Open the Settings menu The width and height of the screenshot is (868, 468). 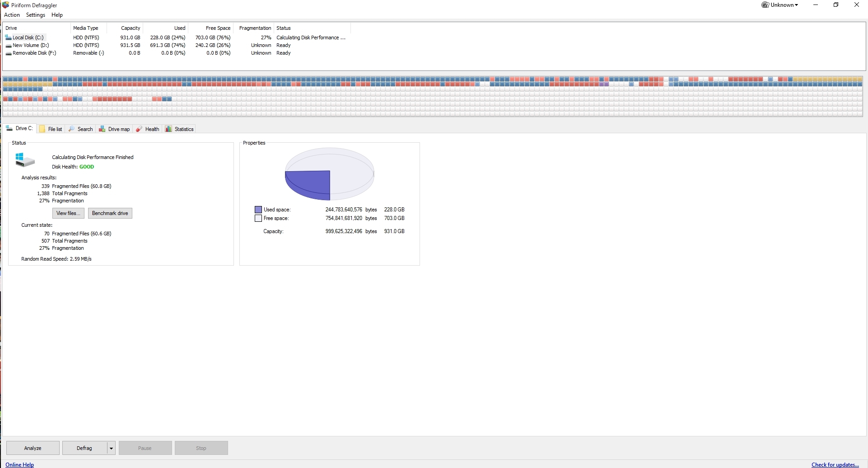pos(35,15)
